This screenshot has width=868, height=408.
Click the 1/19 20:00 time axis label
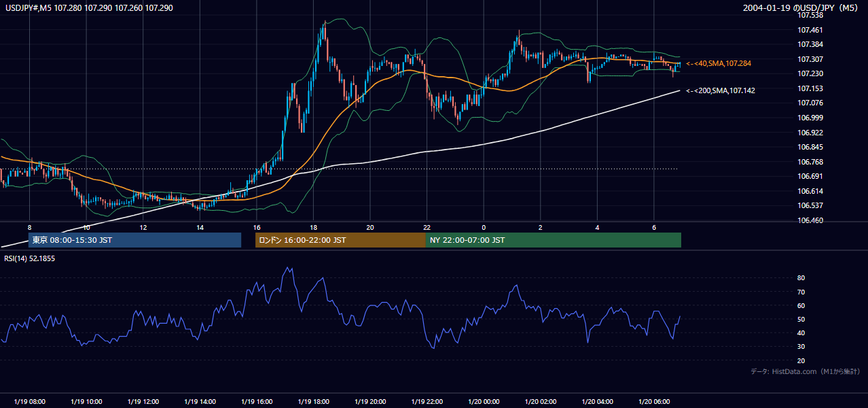370,402
